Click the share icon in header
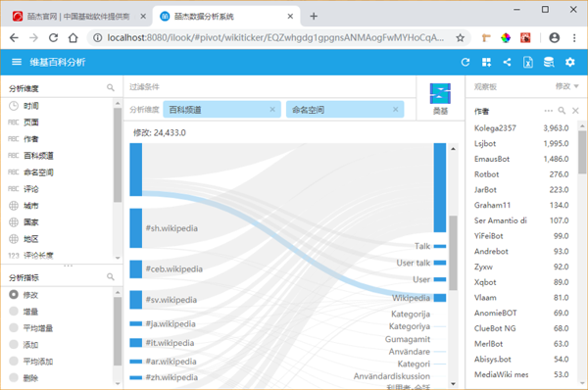Screen dimensions: 588x390 point(507,63)
